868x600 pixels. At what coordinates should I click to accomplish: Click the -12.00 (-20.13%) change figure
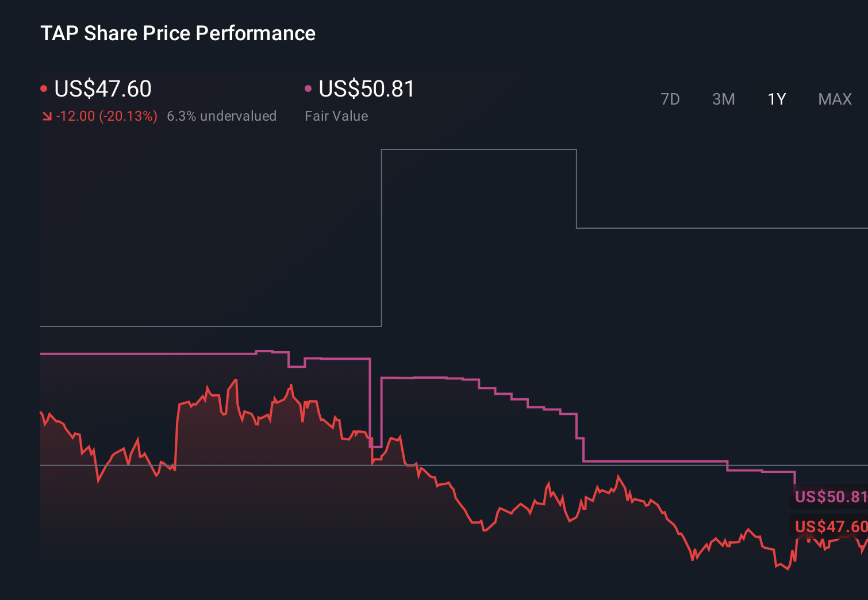(106, 116)
